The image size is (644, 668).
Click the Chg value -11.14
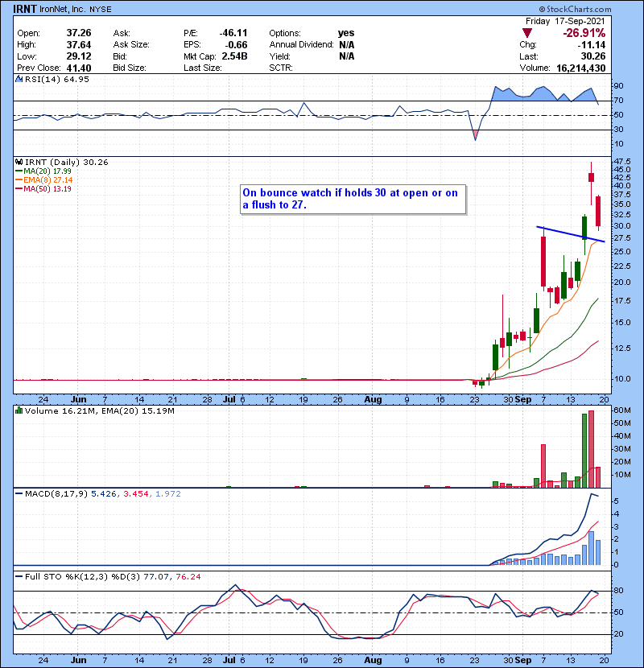click(592, 44)
